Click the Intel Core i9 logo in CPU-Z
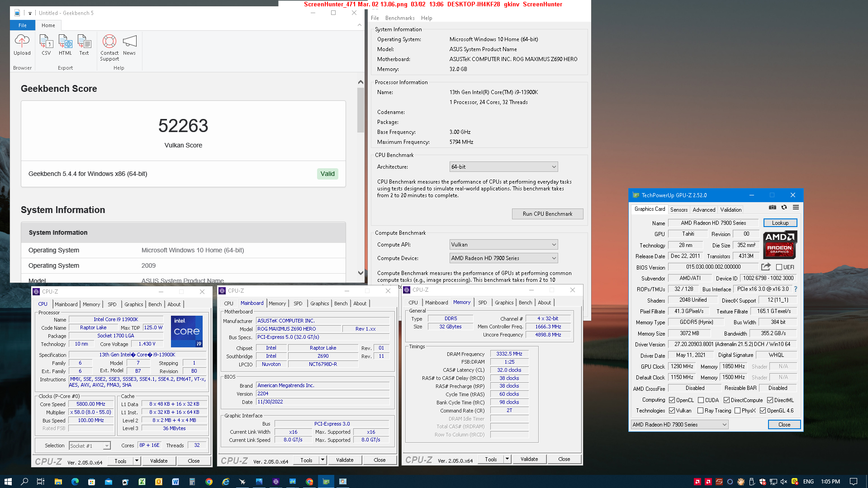 click(187, 332)
